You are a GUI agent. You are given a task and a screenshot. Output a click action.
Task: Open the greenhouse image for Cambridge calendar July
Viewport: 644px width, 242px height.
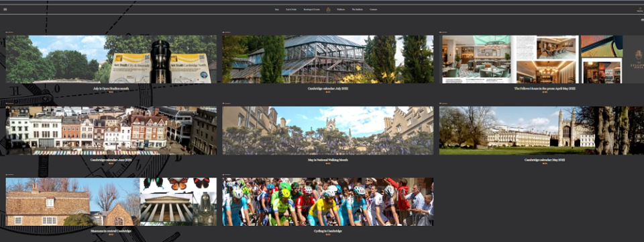pos(328,59)
